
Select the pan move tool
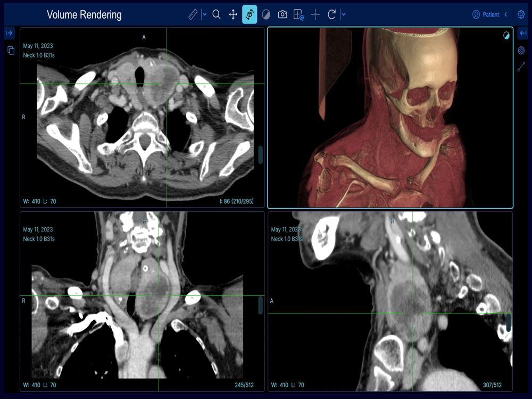[233, 14]
